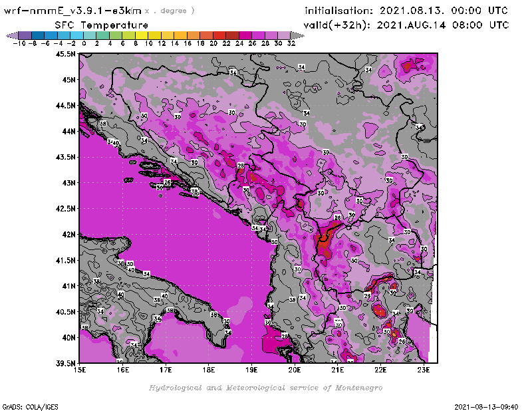532x411 pixels.
Task: Select the valid(+32h) 2021.AUG.14 time text
Action: (406, 25)
